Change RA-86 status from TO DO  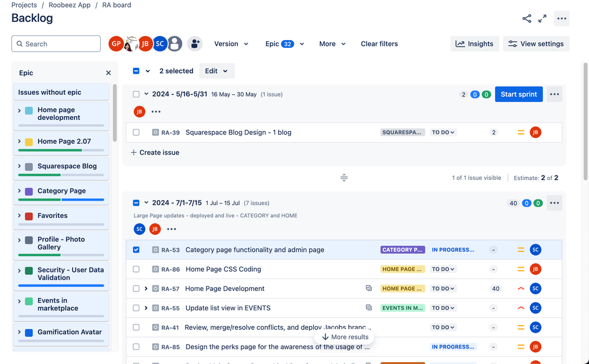(x=443, y=270)
